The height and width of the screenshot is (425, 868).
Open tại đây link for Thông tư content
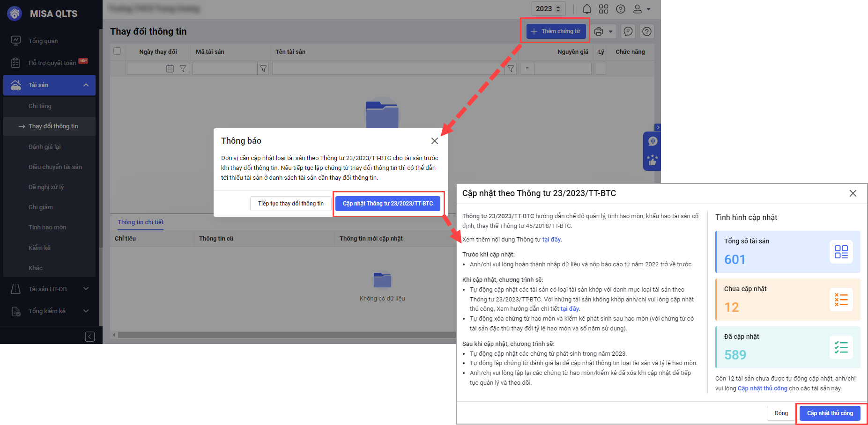coord(551,240)
